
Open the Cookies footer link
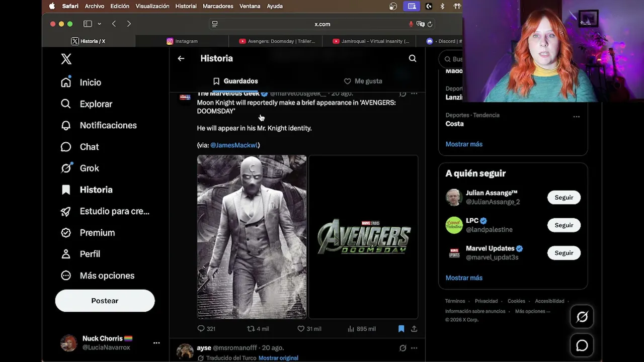coord(516,301)
